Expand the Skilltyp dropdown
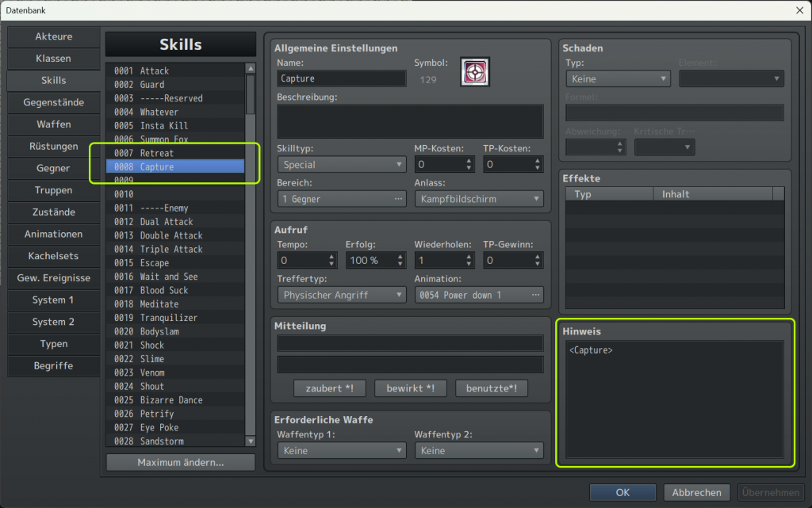 [341, 165]
